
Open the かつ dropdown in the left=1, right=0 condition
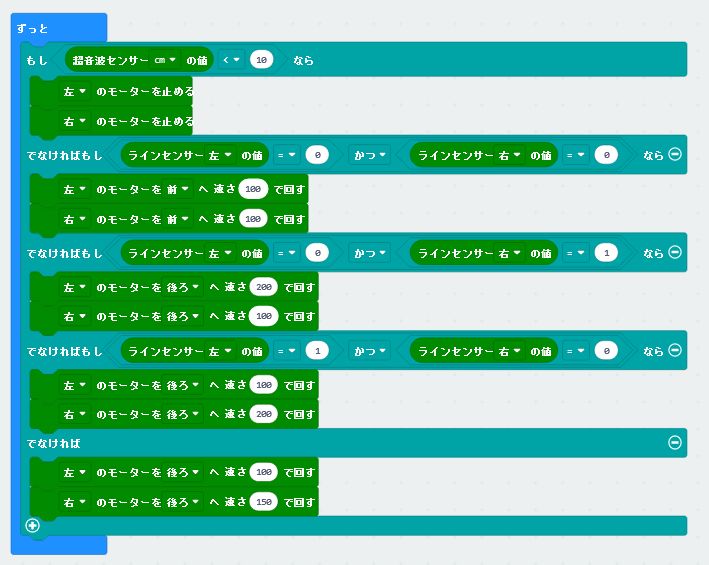369,351
